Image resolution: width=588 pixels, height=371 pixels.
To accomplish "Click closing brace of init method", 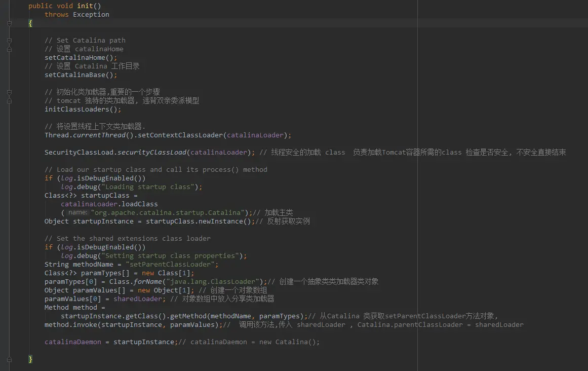I will 30,359.
